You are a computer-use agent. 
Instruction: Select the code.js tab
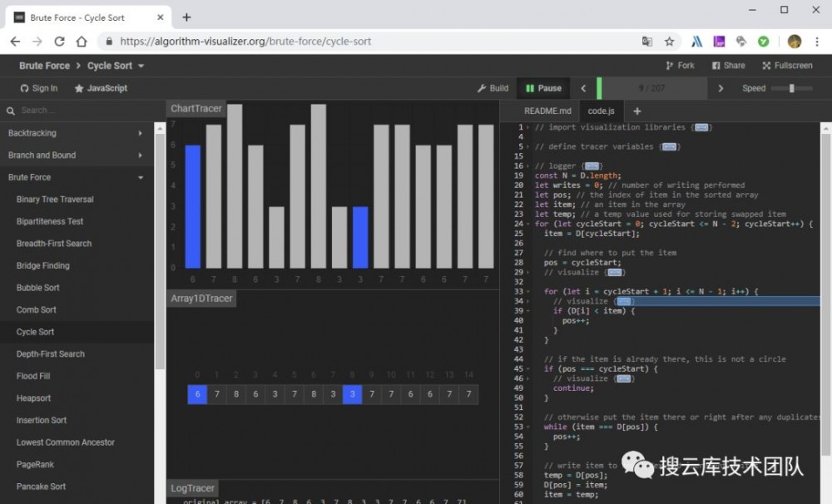click(x=601, y=111)
